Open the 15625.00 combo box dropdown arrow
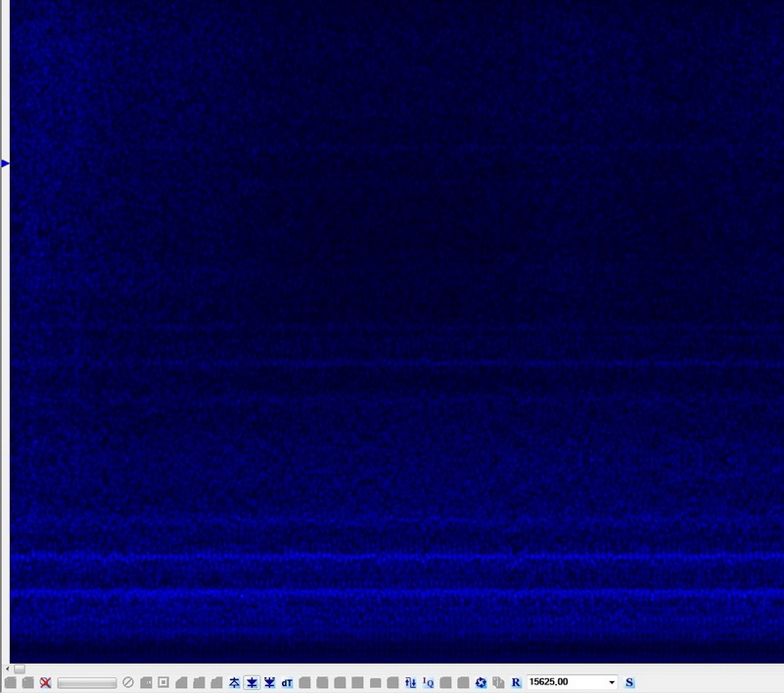The image size is (784, 693). [612, 682]
